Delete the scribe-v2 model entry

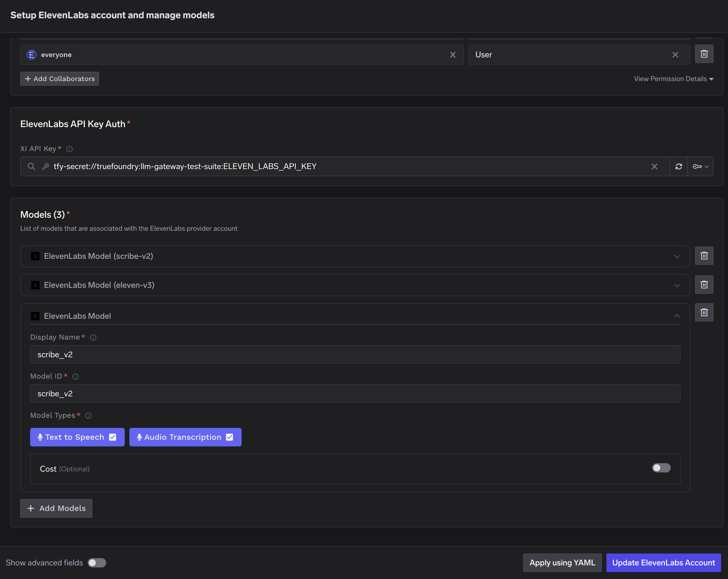pos(704,256)
